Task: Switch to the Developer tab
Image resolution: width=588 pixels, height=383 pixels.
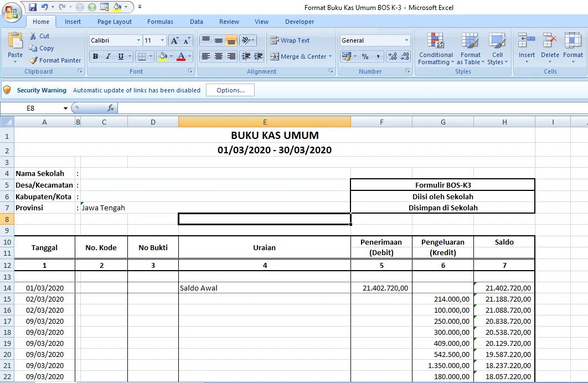Action: click(x=299, y=22)
